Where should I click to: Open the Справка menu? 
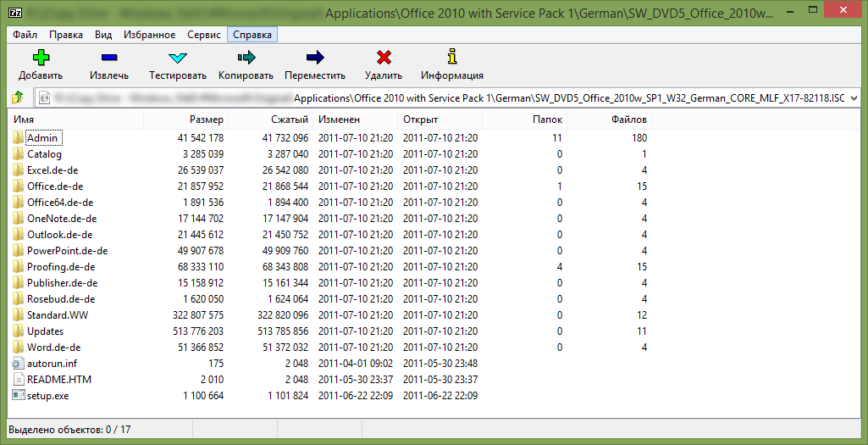(x=252, y=35)
